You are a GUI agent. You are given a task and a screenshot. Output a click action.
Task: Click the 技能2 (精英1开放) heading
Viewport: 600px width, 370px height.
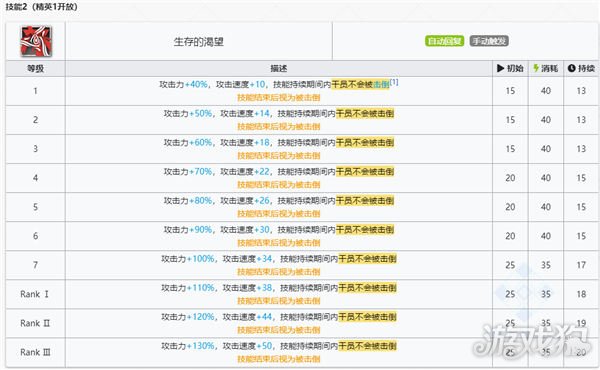(x=41, y=7)
